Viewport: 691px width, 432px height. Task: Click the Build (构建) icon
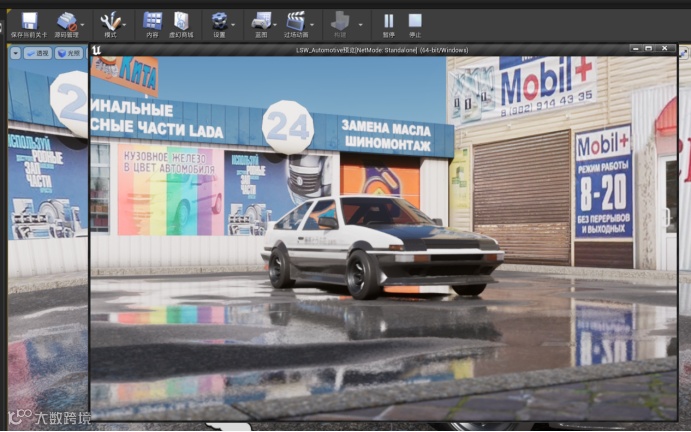click(340, 21)
